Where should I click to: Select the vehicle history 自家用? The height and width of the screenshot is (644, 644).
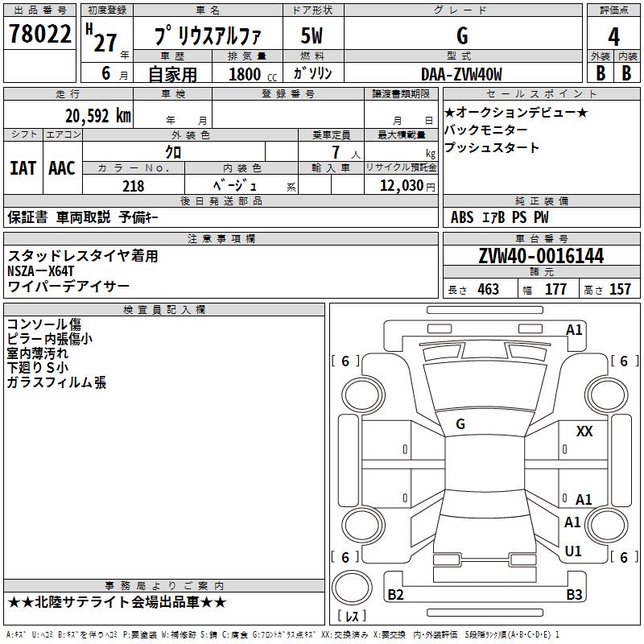pyautogui.click(x=172, y=74)
